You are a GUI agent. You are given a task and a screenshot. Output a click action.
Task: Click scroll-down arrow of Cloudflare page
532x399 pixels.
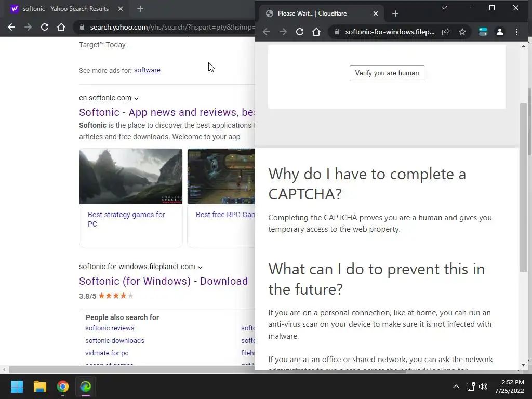coord(524,365)
